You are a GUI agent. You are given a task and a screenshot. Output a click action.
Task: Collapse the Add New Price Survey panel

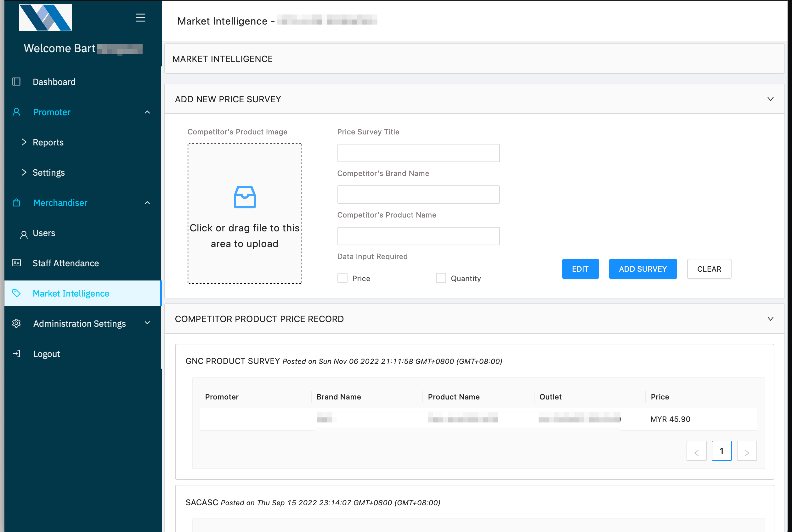pos(770,99)
